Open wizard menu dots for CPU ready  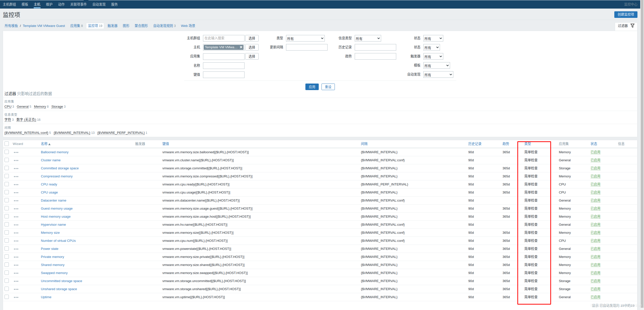click(x=16, y=185)
